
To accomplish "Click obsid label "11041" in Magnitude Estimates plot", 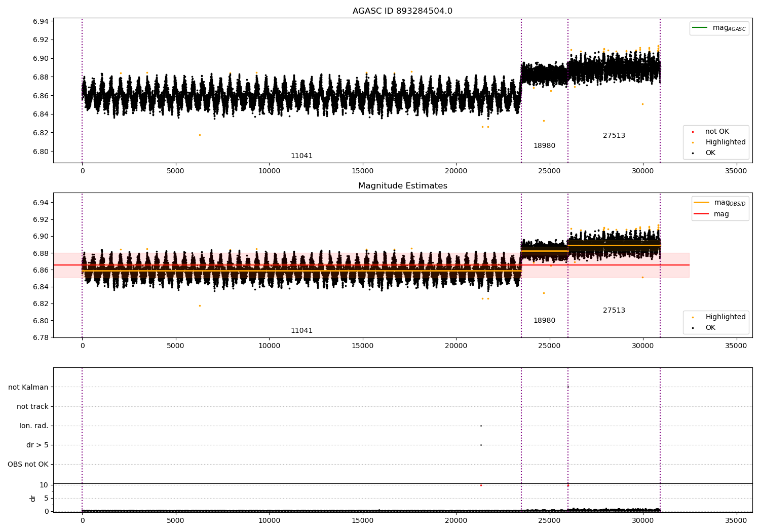I will point(301,331).
